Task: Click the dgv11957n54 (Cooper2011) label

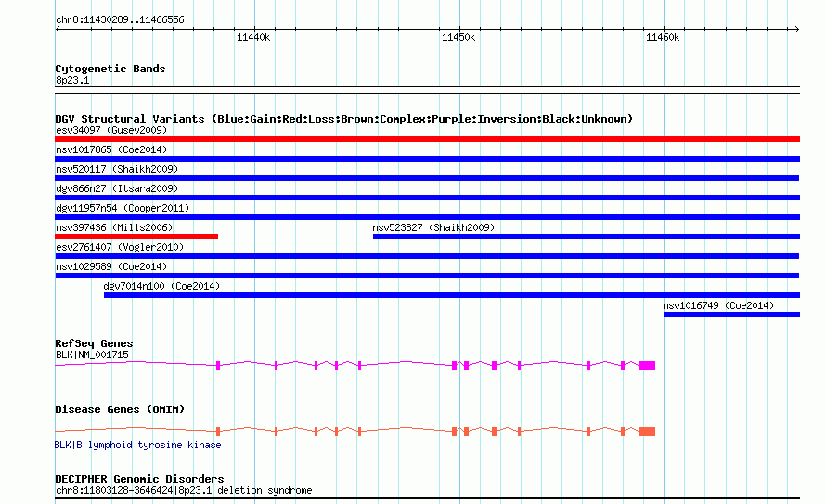Action: [x=123, y=208]
